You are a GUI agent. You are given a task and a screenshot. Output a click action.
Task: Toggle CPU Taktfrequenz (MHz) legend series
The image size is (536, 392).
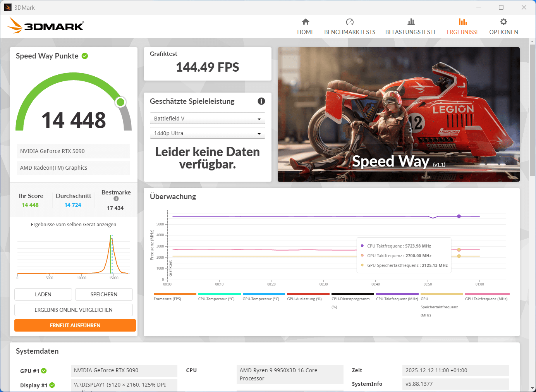pyautogui.click(x=397, y=297)
